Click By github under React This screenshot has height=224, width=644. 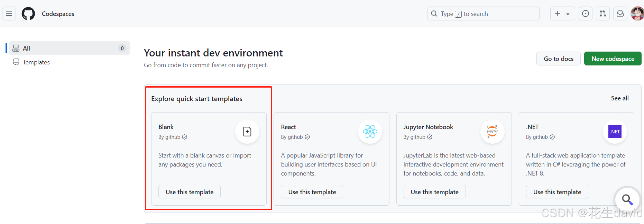tap(292, 137)
